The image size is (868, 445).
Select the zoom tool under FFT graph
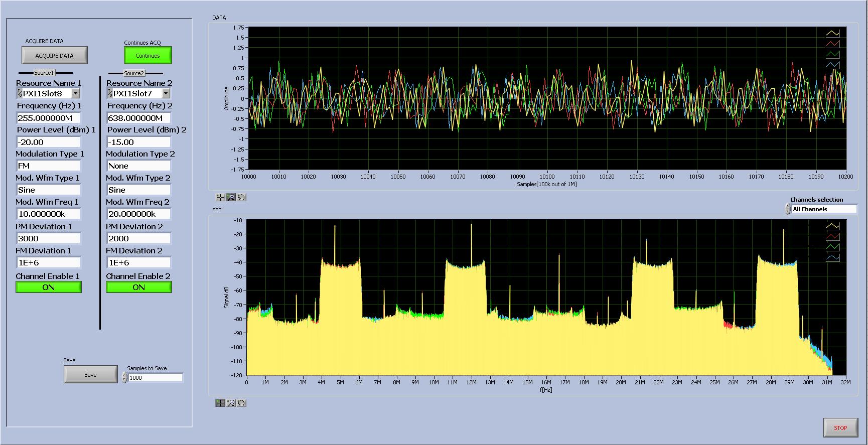tap(231, 403)
